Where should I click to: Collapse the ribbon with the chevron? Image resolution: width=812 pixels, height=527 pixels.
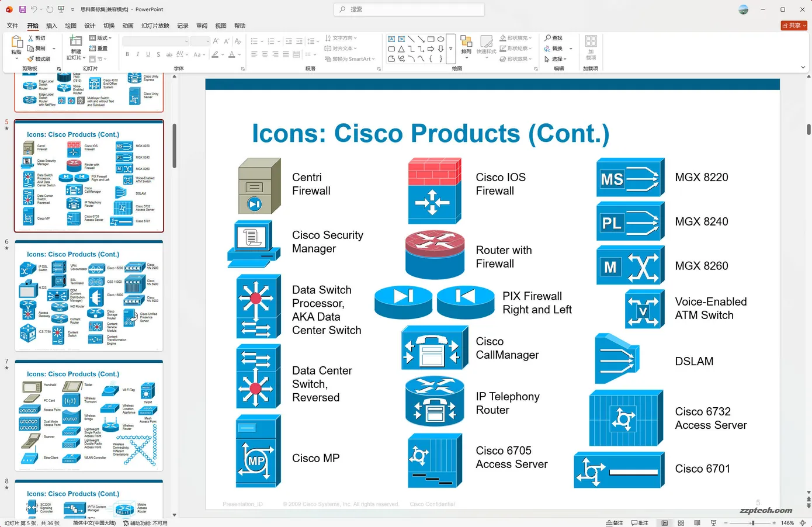point(803,68)
